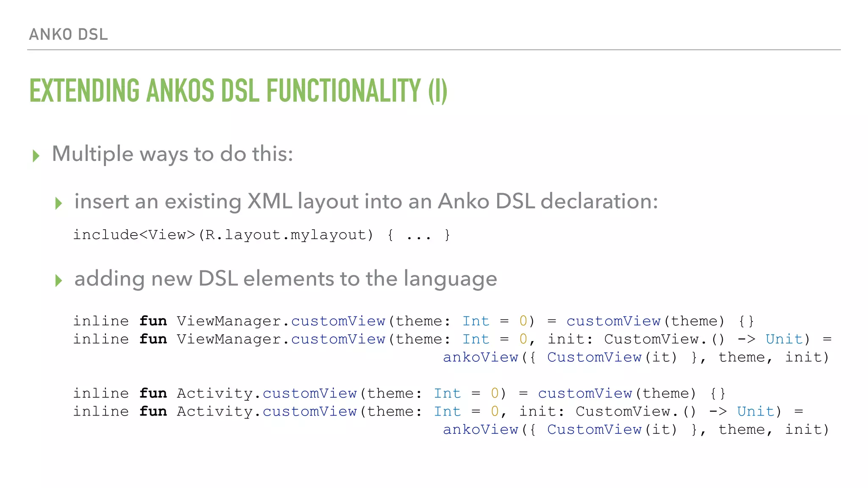Click the title 'EXTENDING ANKOS DSL FUNCTIONALITY (I)'
The image size is (868, 488).
coord(238,91)
